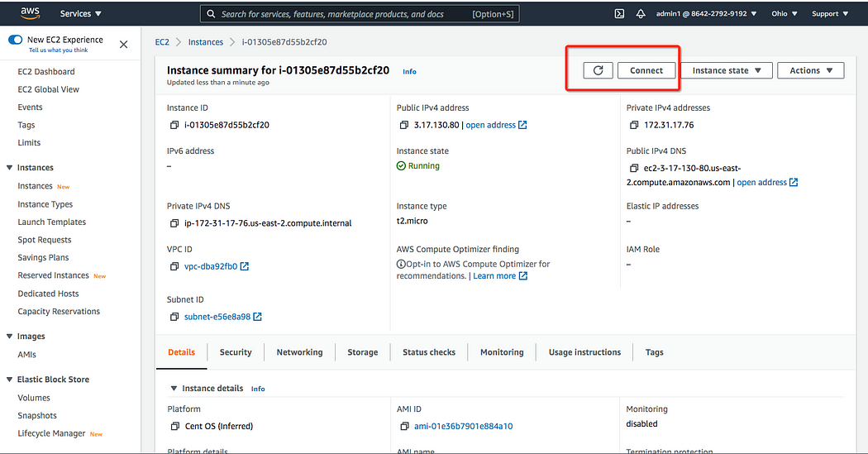
Task: Open the CloudShell terminal icon
Action: tap(619, 14)
